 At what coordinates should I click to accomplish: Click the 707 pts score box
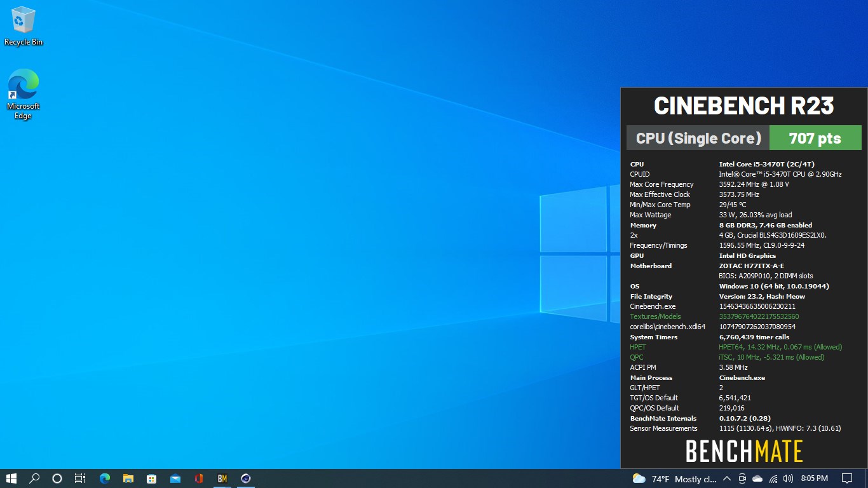pyautogui.click(x=815, y=138)
